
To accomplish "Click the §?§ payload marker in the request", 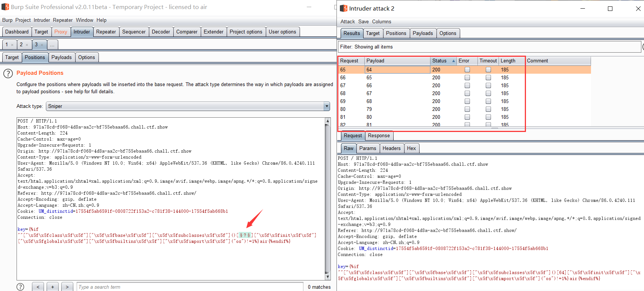I will 244,235.
